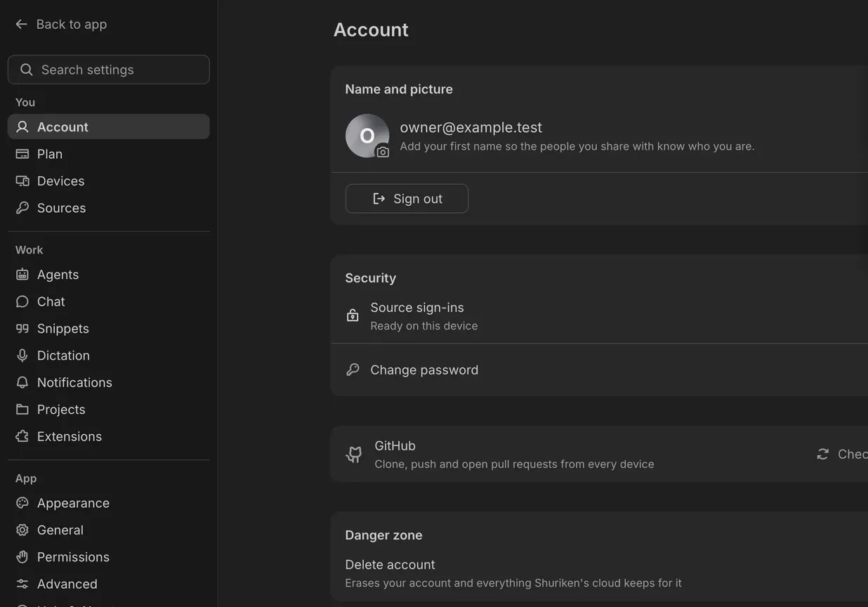Screen dimensions: 868x607
Task: Select the Account entry in the sidebar
Action: 109,126
